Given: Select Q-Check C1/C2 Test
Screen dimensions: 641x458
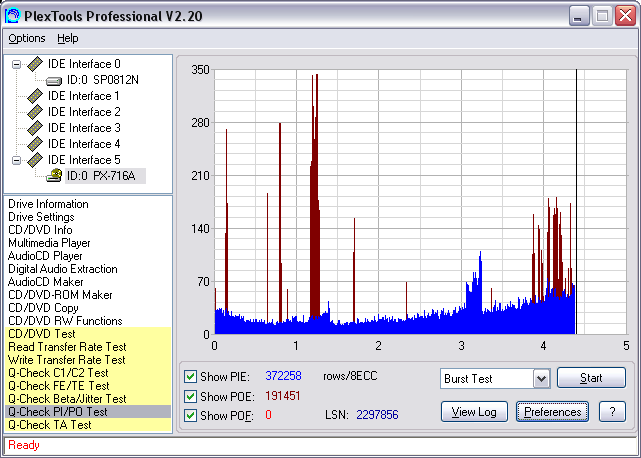Looking at the screenshot, I should tap(88, 373).
